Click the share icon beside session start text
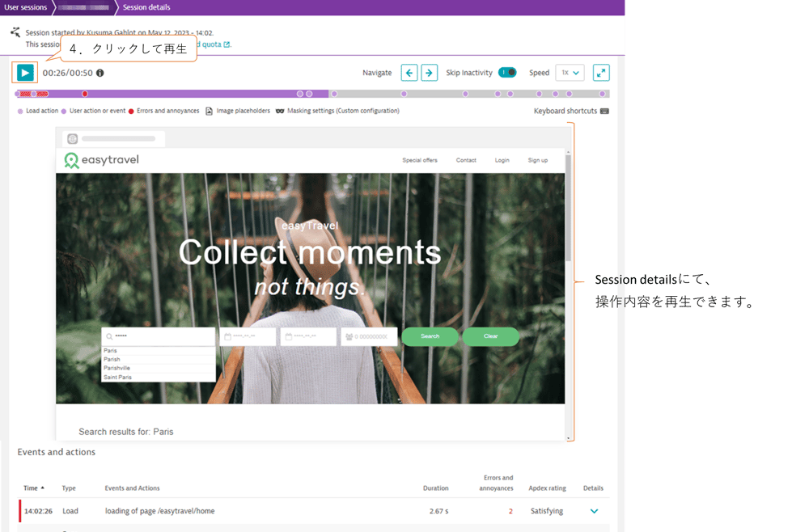The width and height of the screenshot is (809, 532). coord(15,33)
